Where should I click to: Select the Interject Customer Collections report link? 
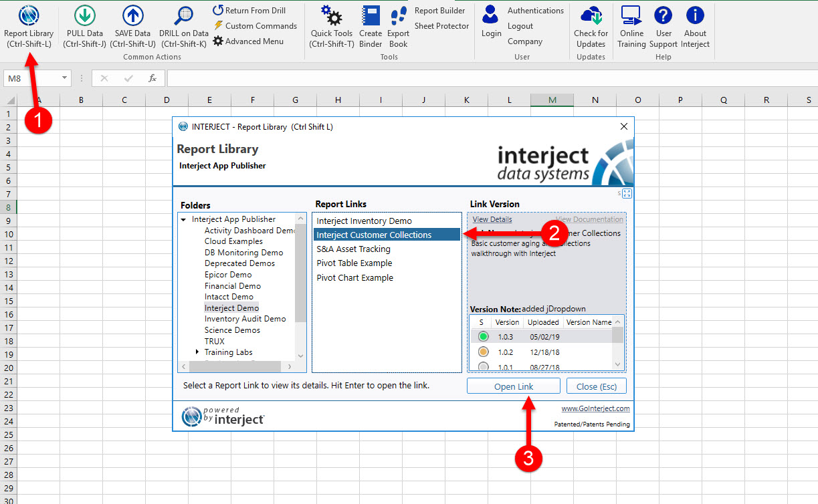click(387, 235)
